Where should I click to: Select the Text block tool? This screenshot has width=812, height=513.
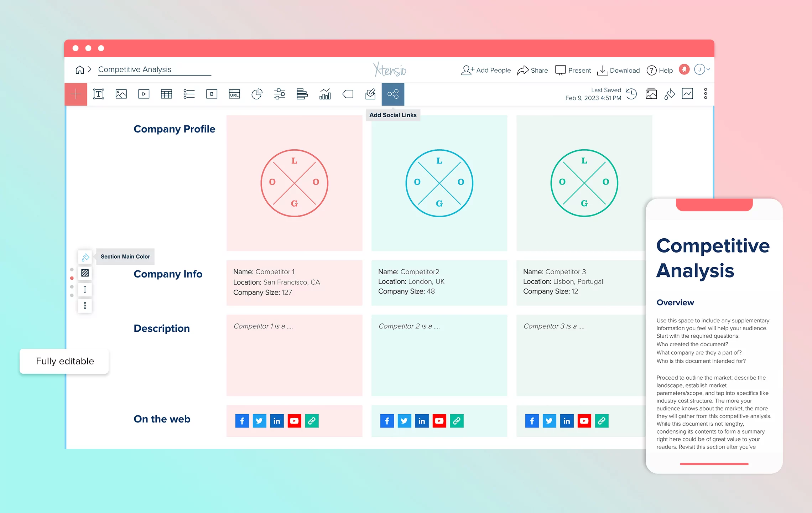tap(98, 94)
